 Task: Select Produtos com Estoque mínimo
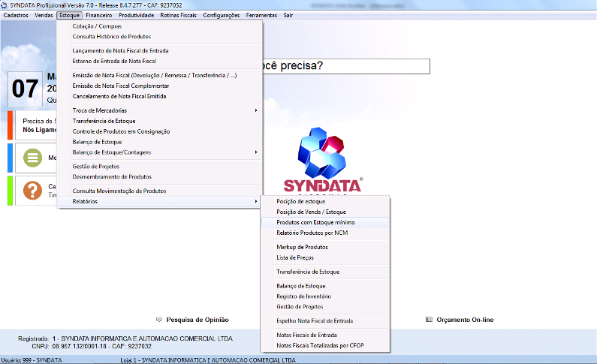tap(325, 222)
